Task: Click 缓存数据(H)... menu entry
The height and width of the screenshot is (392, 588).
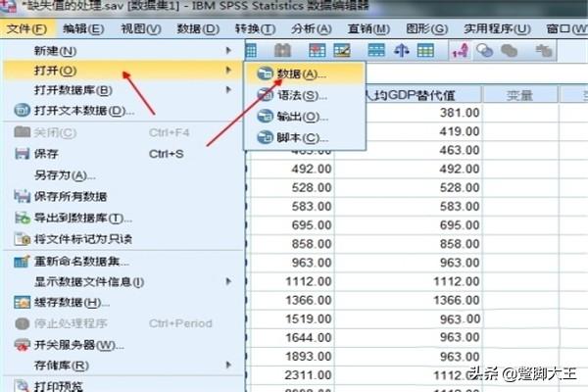Action: point(123,303)
